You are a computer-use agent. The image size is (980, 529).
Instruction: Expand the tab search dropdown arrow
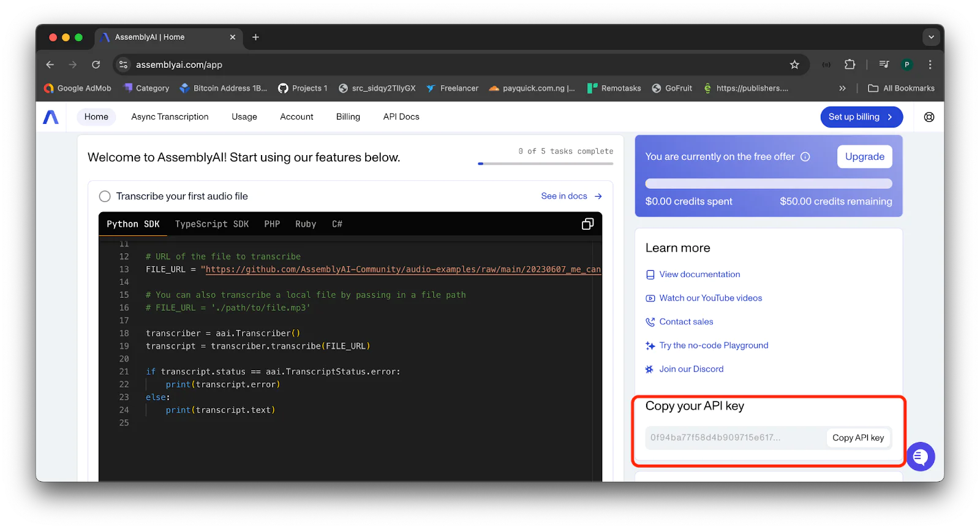click(931, 37)
